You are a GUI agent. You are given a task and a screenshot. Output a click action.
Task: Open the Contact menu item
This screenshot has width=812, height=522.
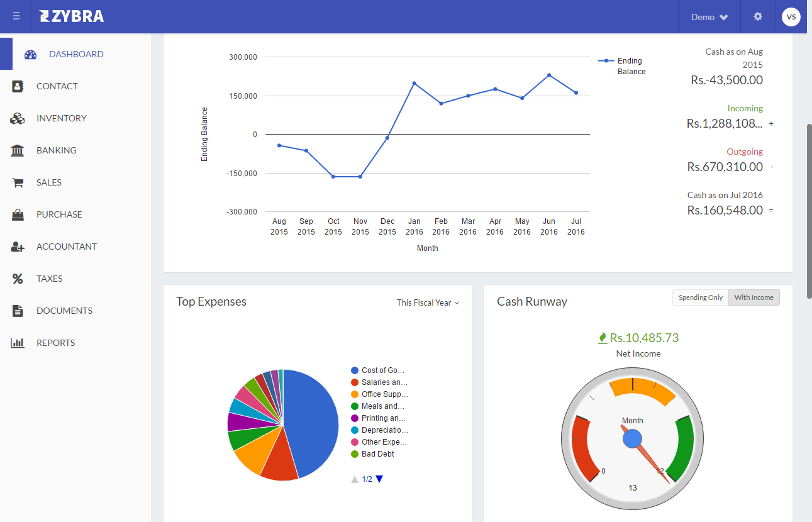[x=75, y=86]
